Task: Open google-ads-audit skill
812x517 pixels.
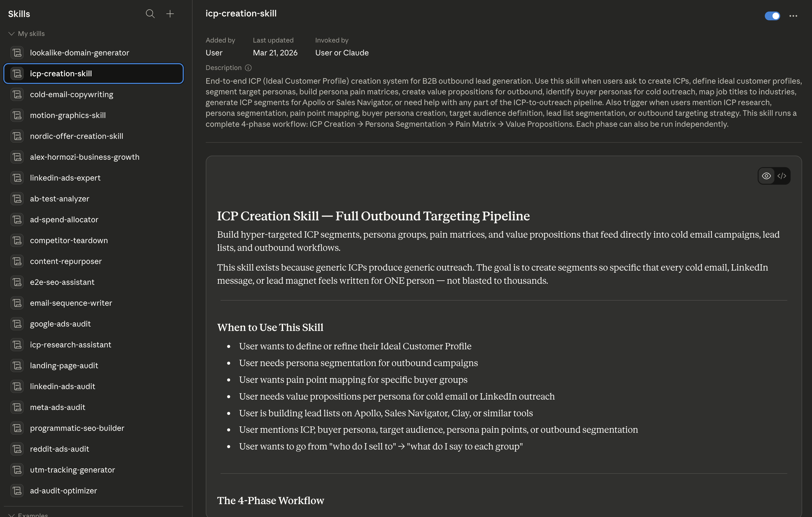Action: pos(93,324)
